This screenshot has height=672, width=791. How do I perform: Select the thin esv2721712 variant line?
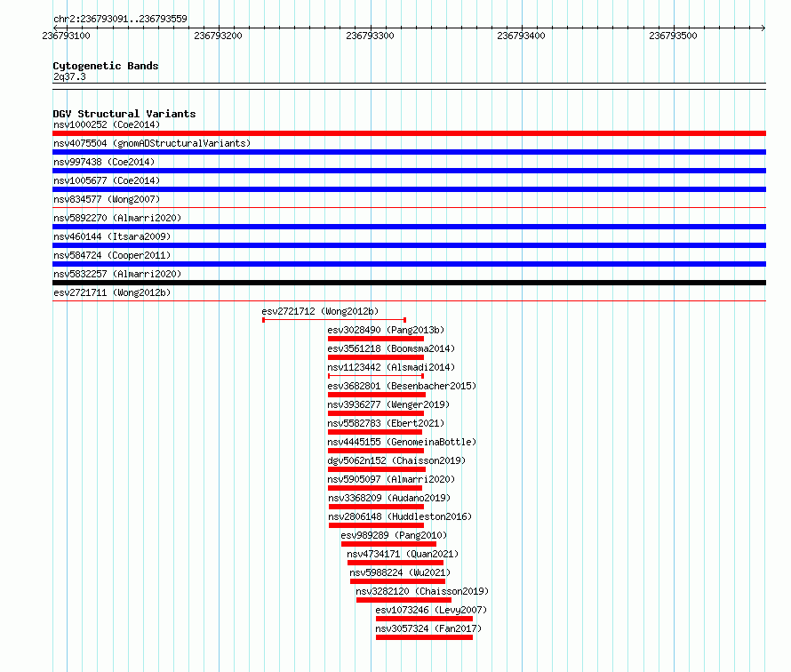(x=334, y=320)
